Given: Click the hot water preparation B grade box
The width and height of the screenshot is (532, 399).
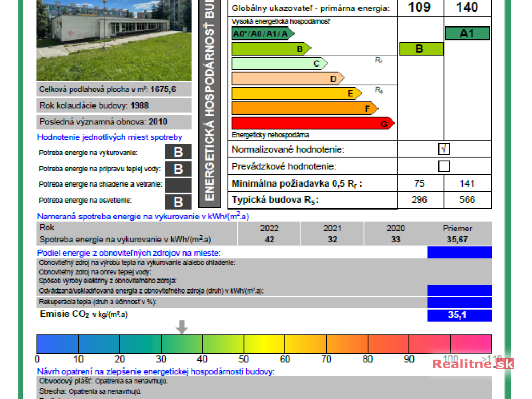Looking at the screenshot, I should [178, 169].
